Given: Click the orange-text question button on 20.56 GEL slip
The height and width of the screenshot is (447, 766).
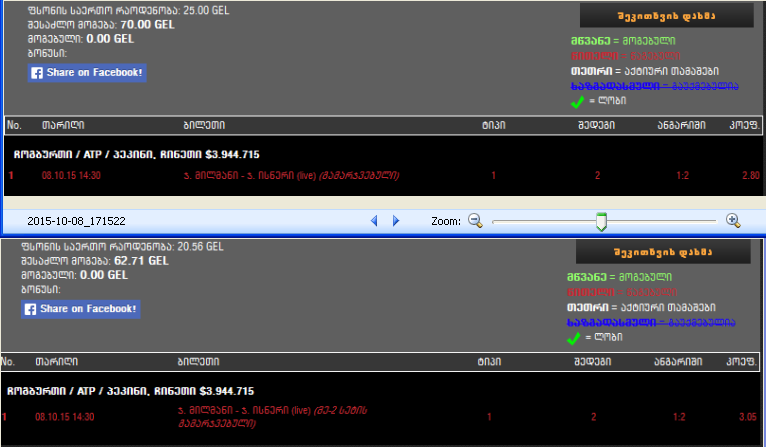Looking at the screenshot, I should point(663,252).
